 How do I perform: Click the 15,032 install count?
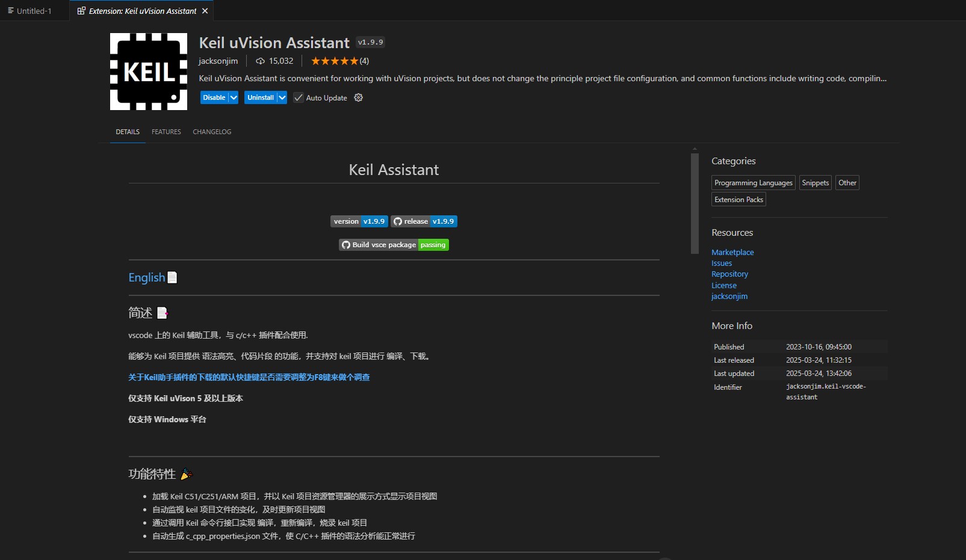(281, 61)
